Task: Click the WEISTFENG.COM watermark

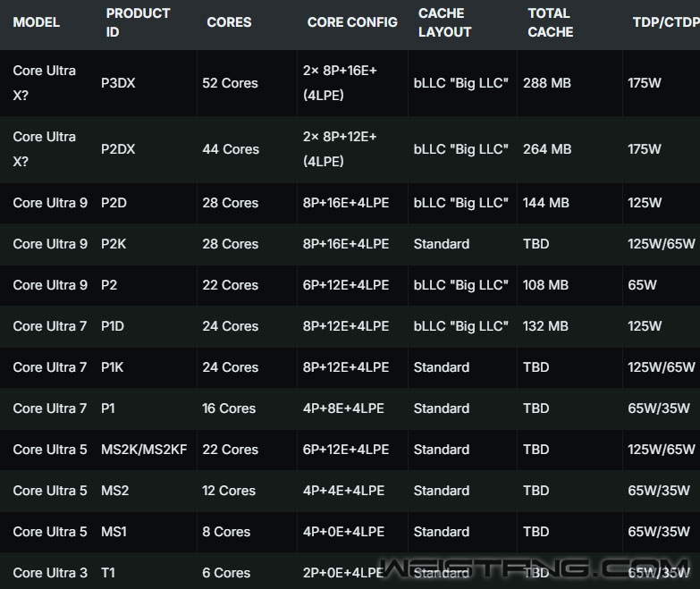Action: (535, 568)
